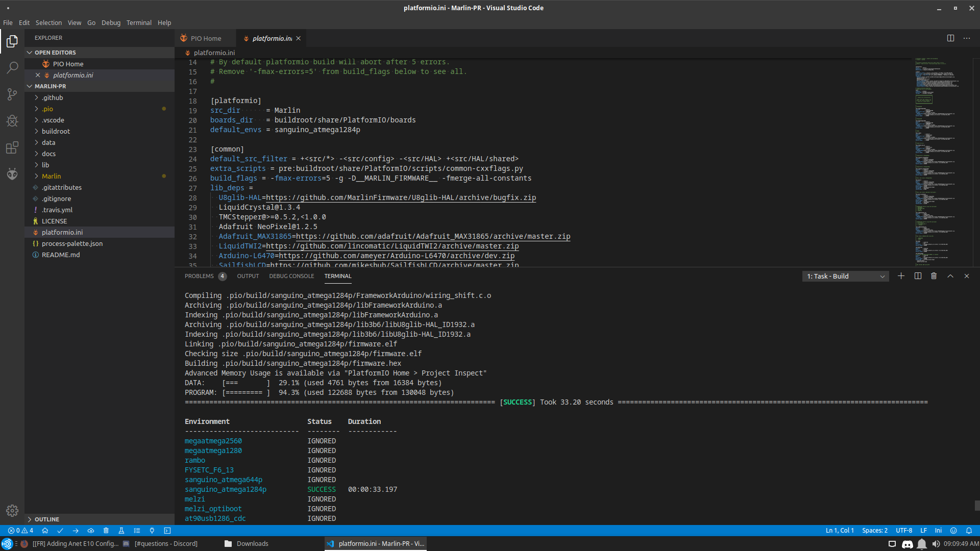Collapse the OPEN EDITORS section
This screenshot has width=980, height=551.
point(55,53)
